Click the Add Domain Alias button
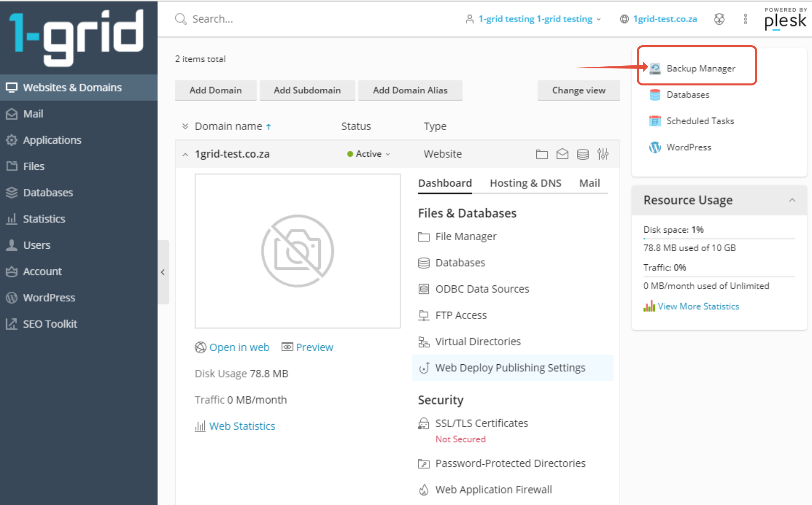The width and height of the screenshot is (812, 505). (410, 90)
